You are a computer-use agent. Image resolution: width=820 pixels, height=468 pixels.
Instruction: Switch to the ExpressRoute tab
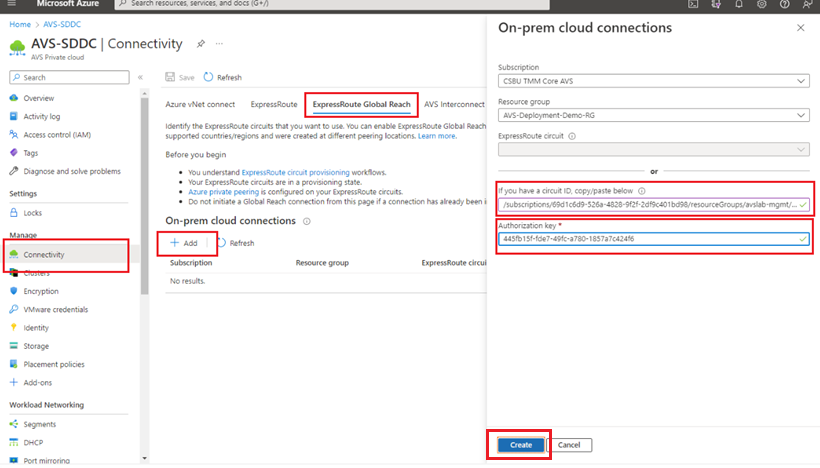(x=274, y=105)
